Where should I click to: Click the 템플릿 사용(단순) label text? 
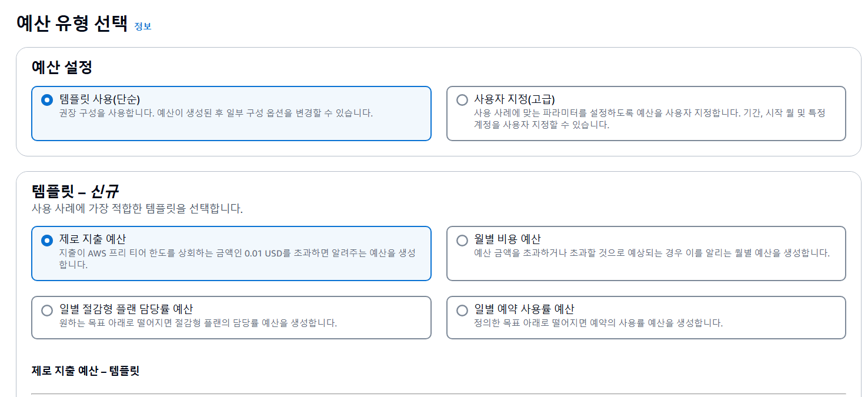[100, 99]
